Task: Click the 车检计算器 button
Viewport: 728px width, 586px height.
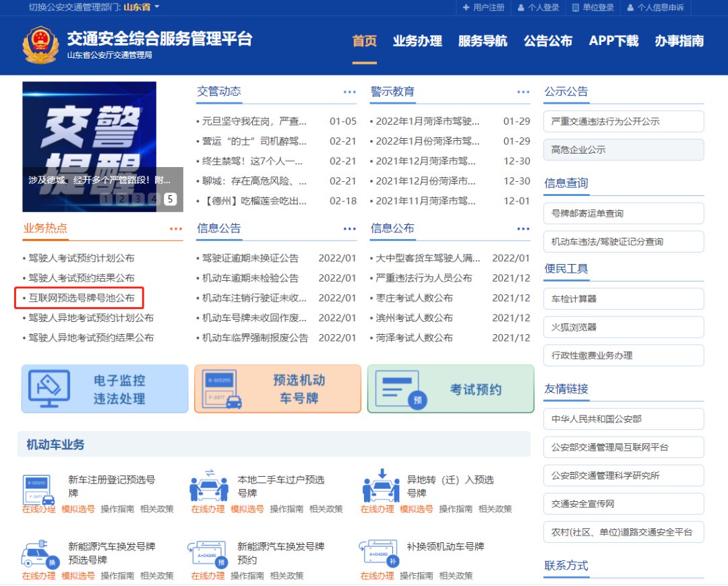Action: pos(624,298)
